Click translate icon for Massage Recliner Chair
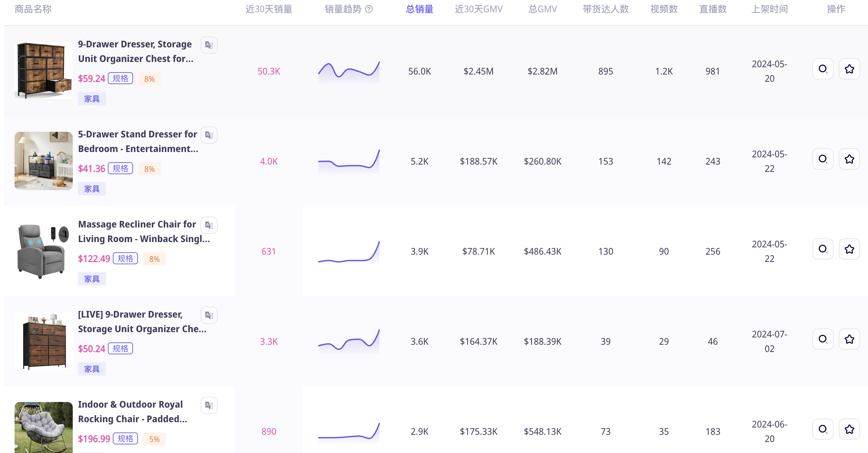868x453 pixels. click(x=209, y=225)
